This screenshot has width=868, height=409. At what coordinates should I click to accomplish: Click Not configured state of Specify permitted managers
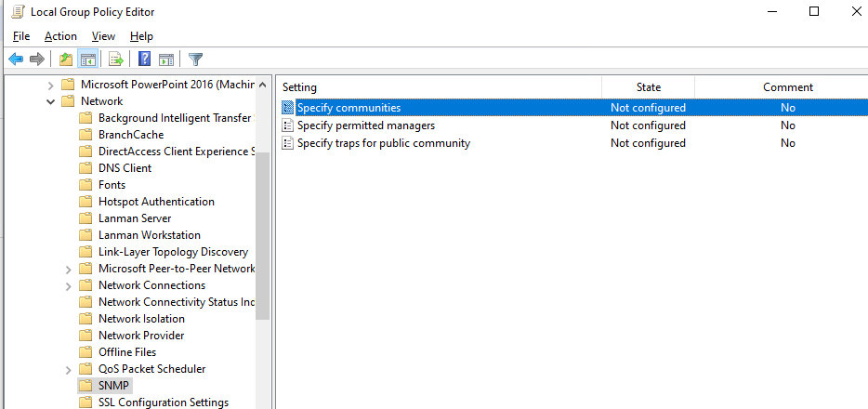pos(648,125)
